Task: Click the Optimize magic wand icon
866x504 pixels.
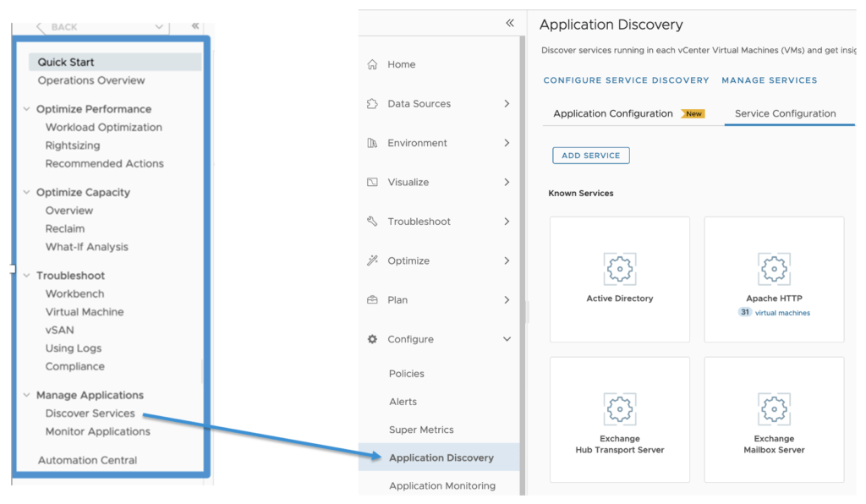Action: [x=372, y=260]
